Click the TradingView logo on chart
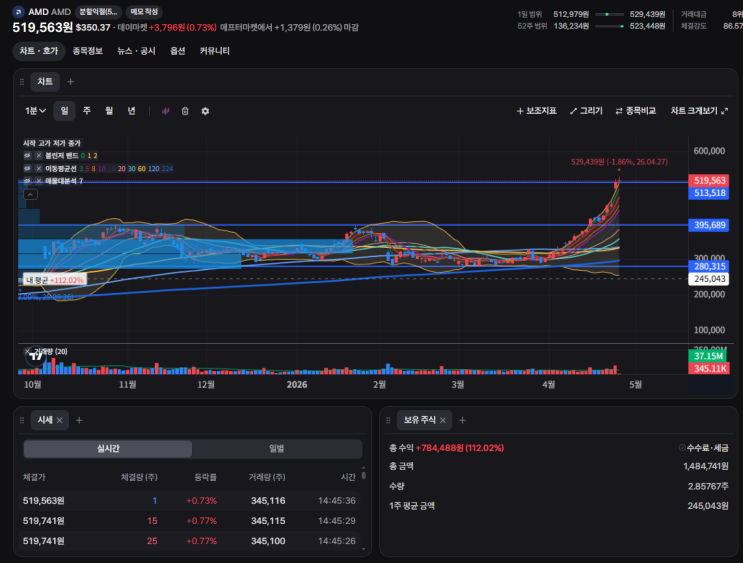This screenshot has width=743, height=563. click(36, 356)
